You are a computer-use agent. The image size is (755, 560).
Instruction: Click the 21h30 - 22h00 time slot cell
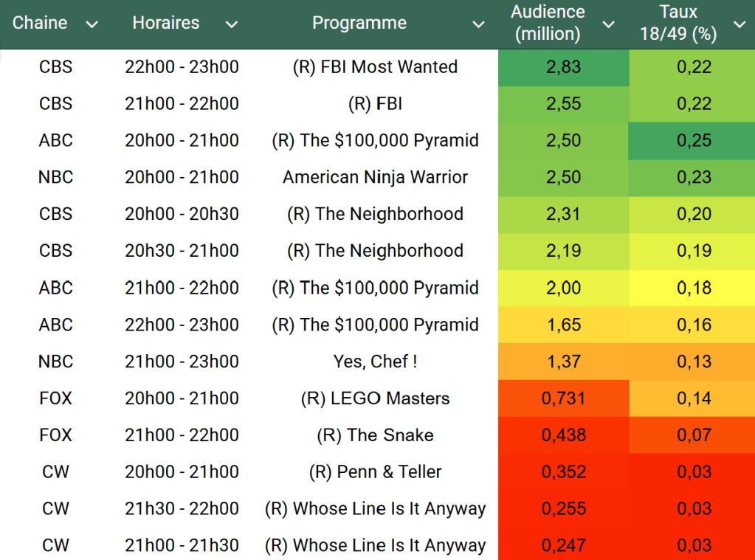(182, 508)
